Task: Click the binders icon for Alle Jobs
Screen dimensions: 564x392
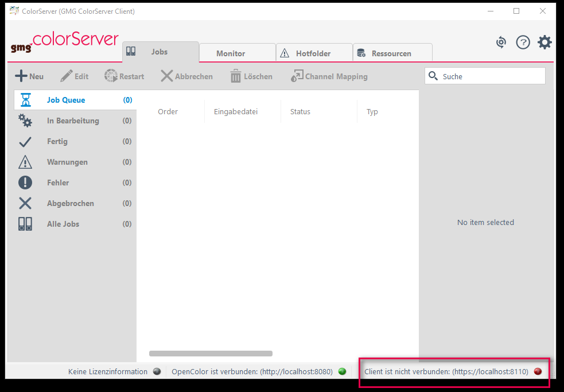Action: 25,224
